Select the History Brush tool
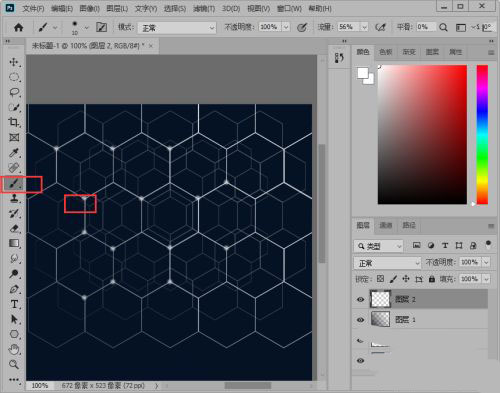 tap(14, 213)
